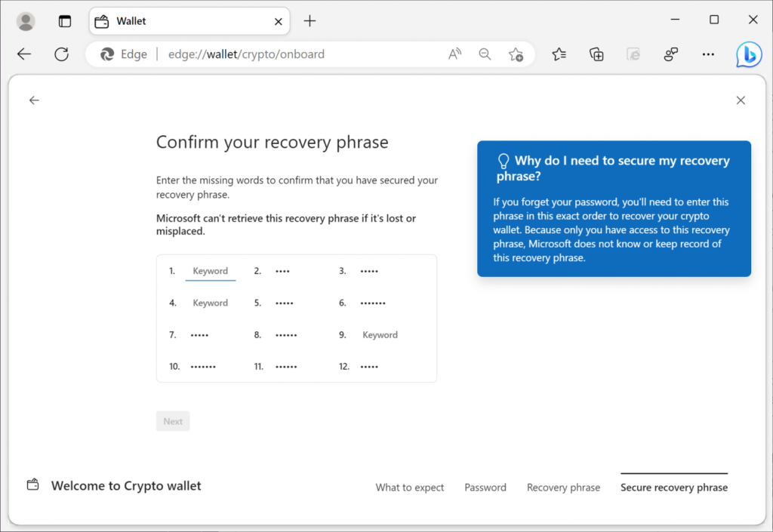Select the Recovery phrase step tab
773x532 pixels.
point(563,487)
